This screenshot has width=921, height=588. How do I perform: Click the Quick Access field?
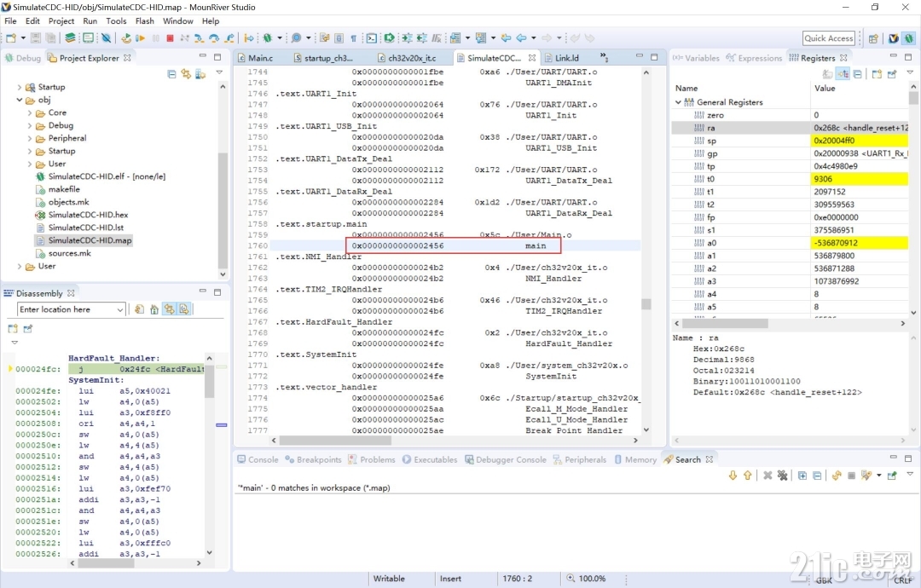click(828, 38)
